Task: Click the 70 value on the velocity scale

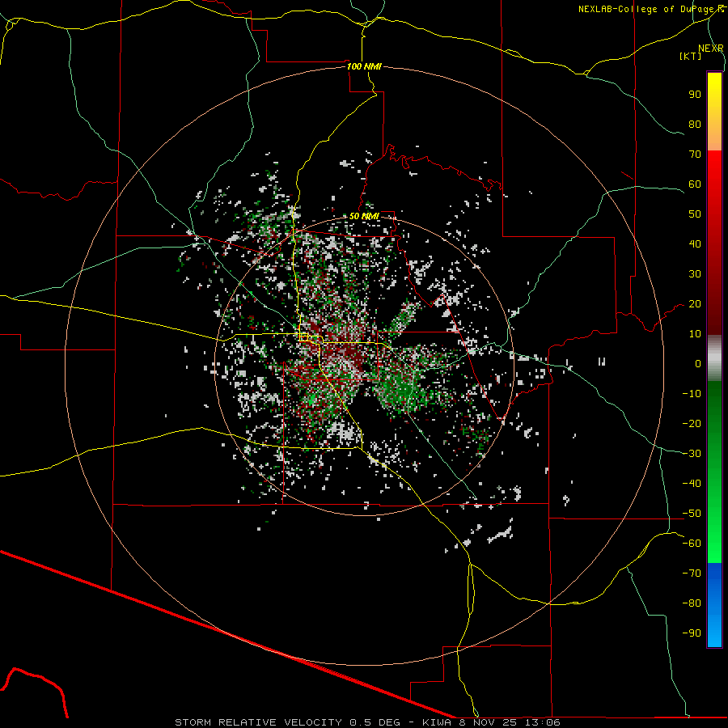Action: click(x=695, y=154)
